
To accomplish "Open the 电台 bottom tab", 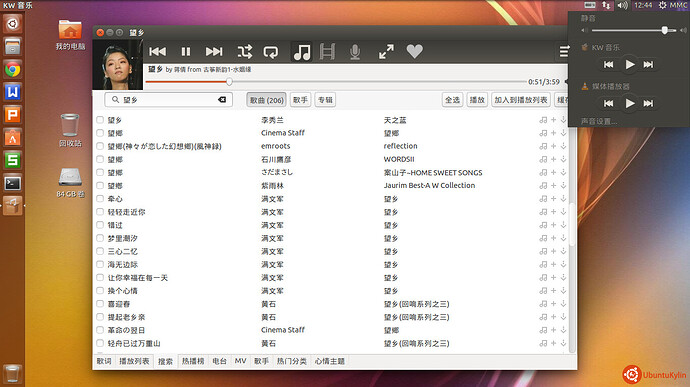I will pyautogui.click(x=219, y=361).
